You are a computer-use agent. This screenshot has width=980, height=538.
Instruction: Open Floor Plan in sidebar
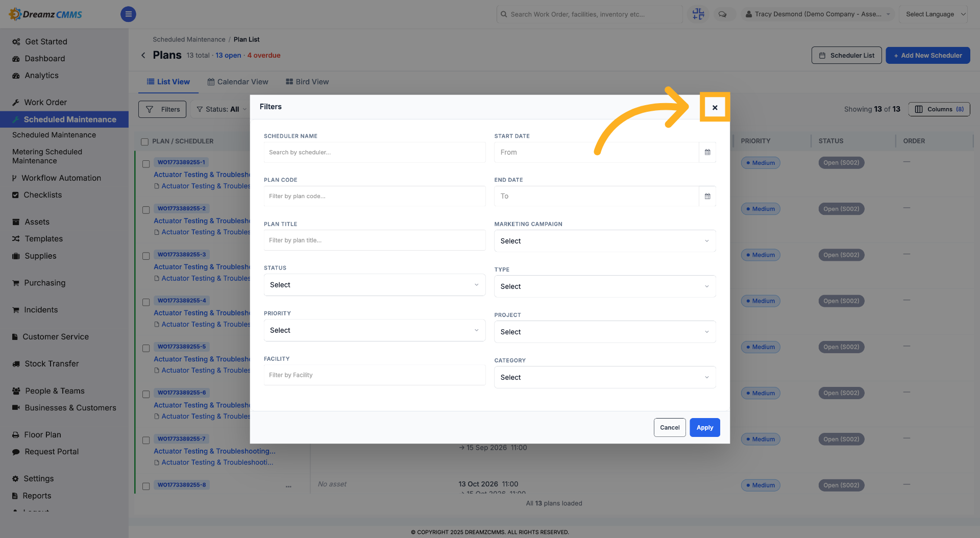43,434
